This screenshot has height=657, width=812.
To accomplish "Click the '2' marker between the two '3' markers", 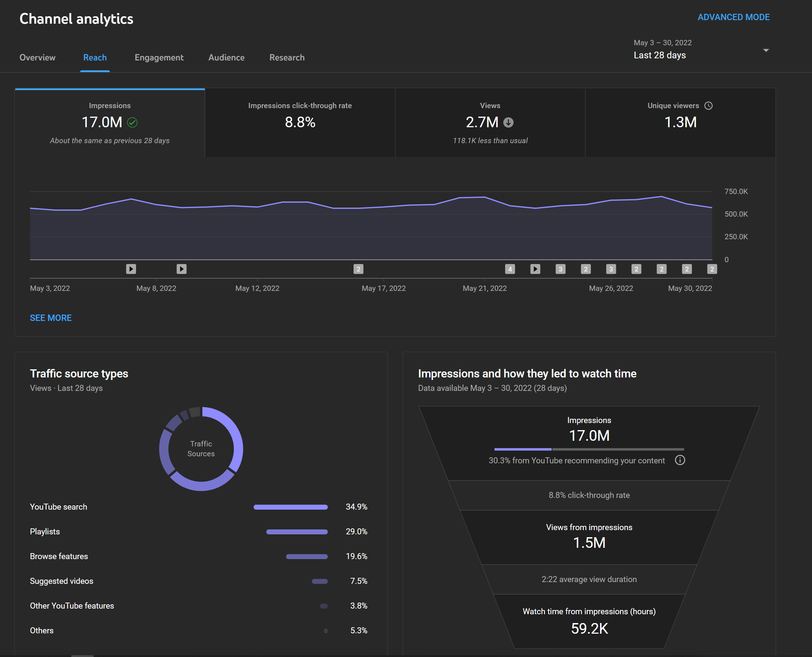I will [586, 269].
